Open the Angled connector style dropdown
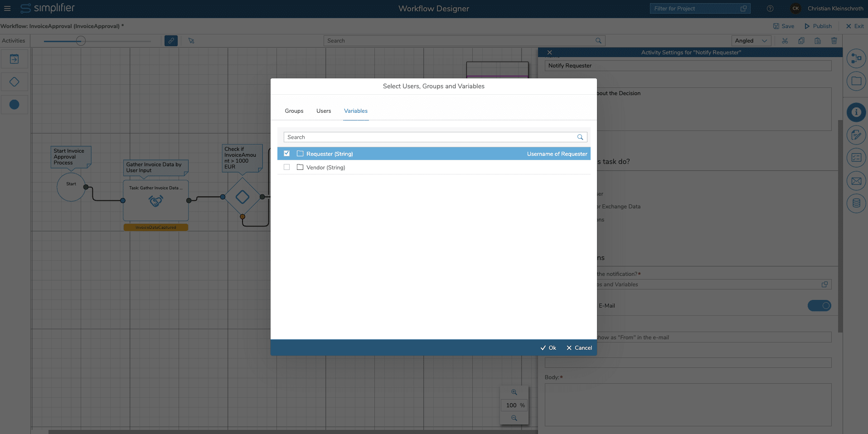Screen dimensions: 868x434 pyautogui.click(x=751, y=41)
